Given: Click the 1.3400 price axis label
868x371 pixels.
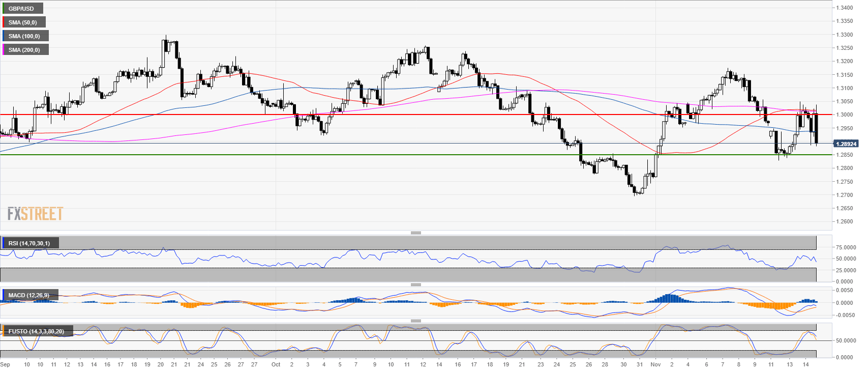Looking at the screenshot, I should tap(845, 8).
